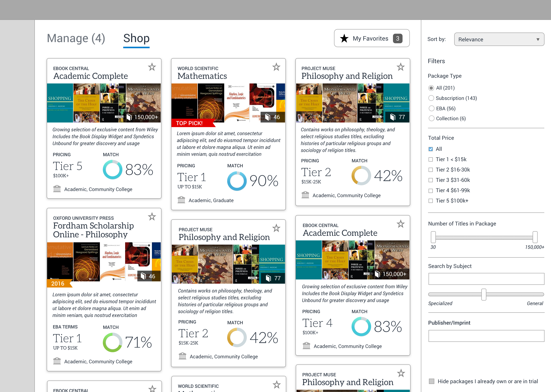Viewport: 551px width, 392px height.
Task: Click the TOP PICK! banner on Mathematics card
Action: point(193,123)
